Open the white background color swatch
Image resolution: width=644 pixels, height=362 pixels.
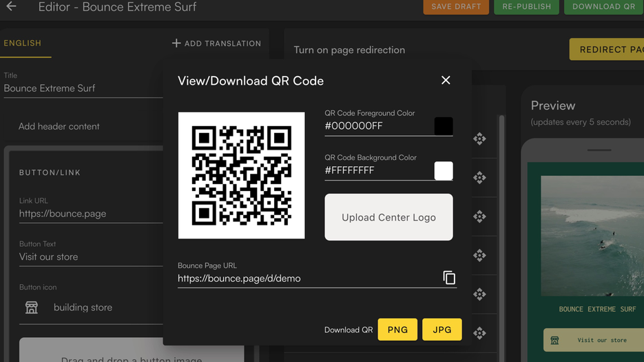(x=444, y=171)
